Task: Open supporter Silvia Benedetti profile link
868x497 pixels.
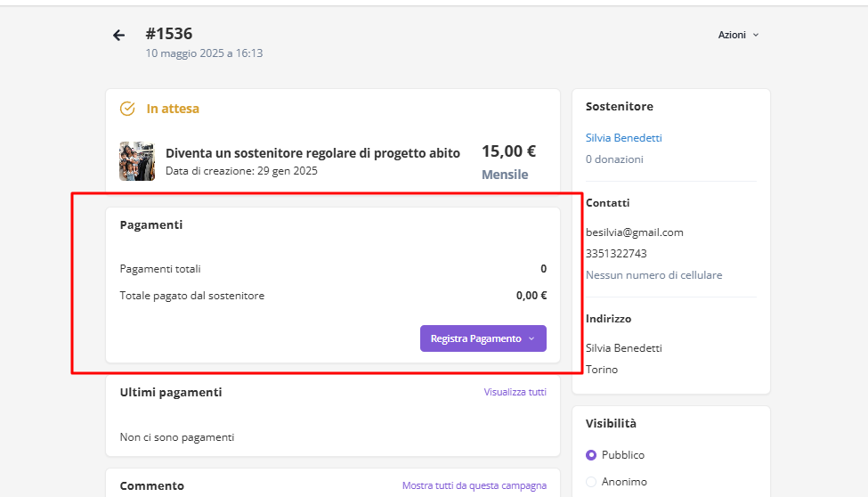Action: (x=623, y=138)
